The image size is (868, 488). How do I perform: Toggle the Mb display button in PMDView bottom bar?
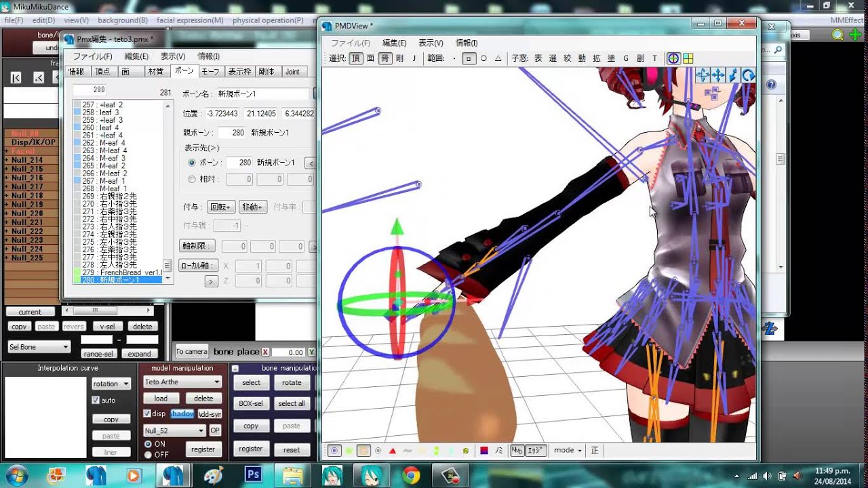tap(517, 450)
